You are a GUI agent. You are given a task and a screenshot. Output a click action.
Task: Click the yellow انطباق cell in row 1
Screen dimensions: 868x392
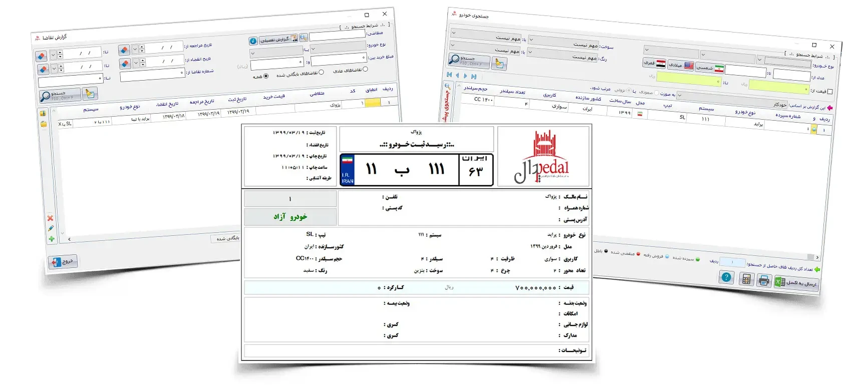pyautogui.click(x=373, y=103)
